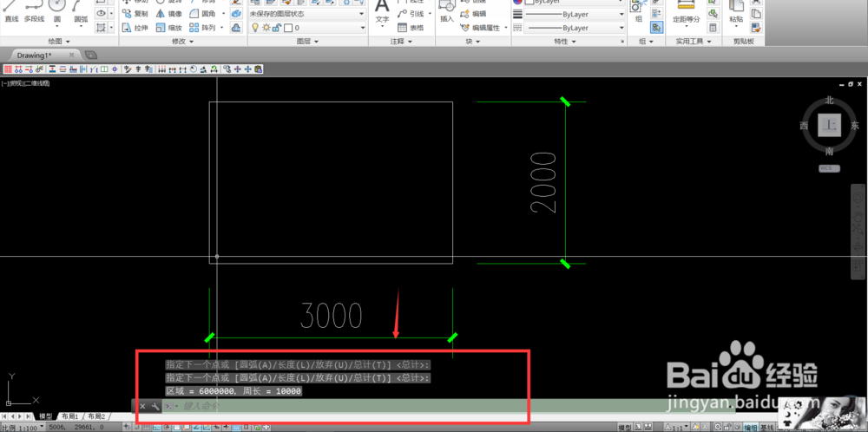The height and width of the screenshot is (432, 868).
Task: Toggle the highlighted group selection button
Action: [656, 27]
